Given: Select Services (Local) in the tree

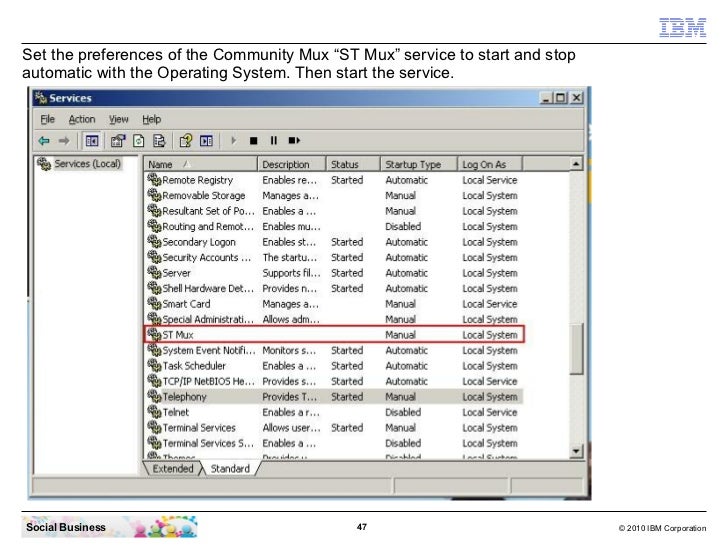Looking at the screenshot, I should (x=87, y=163).
